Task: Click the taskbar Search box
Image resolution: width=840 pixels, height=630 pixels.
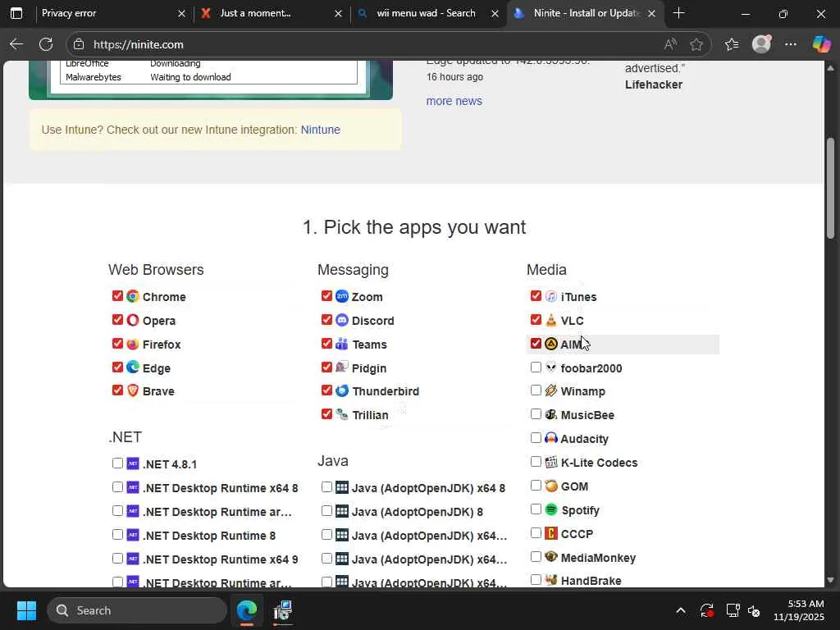Action: pyautogui.click(x=137, y=610)
